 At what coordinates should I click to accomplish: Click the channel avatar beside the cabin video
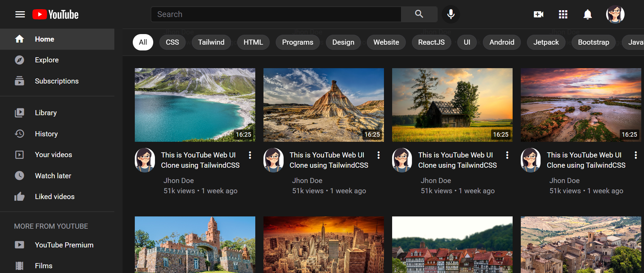click(402, 160)
